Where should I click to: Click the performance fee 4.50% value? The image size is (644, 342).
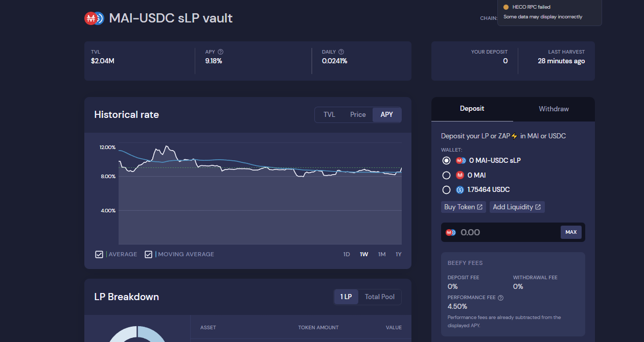tap(457, 306)
